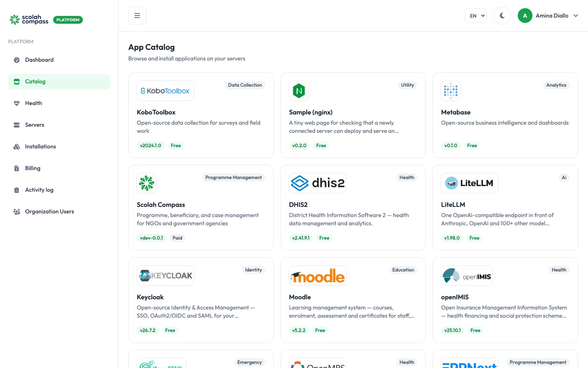Click the KoboToolbox logo image
588x368 pixels.
click(165, 91)
